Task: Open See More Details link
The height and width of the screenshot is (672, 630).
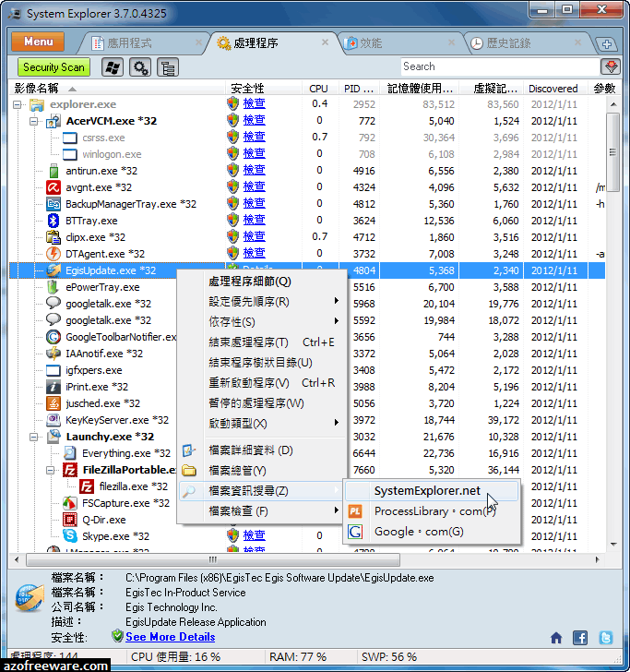Action: [170, 637]
